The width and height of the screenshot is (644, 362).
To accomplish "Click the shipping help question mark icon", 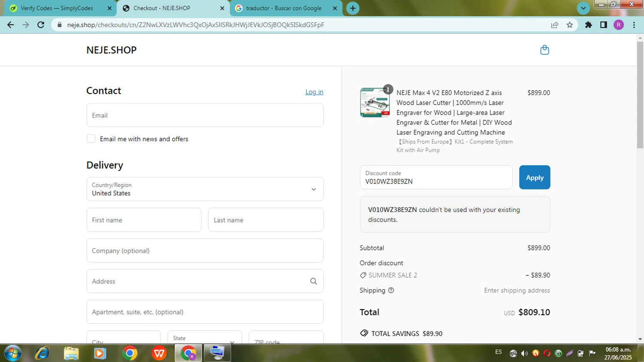I will (x=391, y=290).
